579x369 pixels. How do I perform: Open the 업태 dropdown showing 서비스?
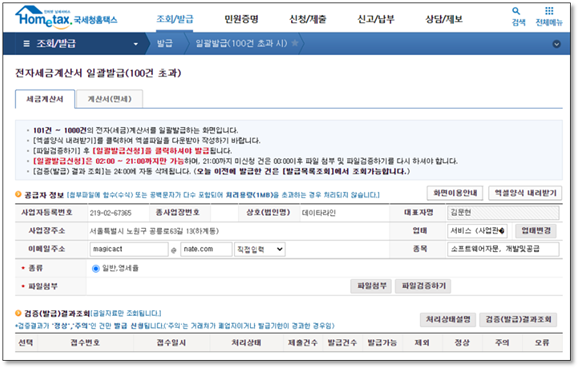coord(477,231)
